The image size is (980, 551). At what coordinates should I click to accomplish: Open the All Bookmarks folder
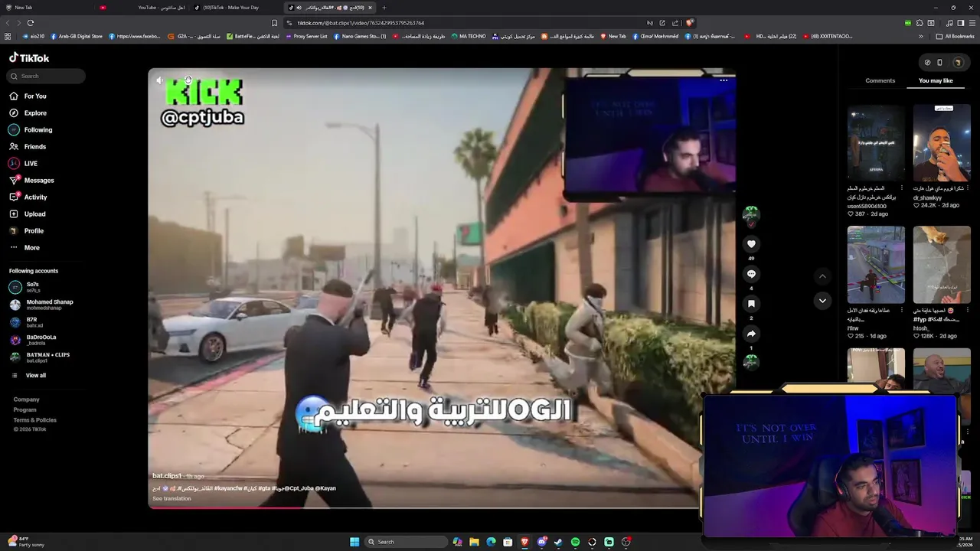click(955, 36)
